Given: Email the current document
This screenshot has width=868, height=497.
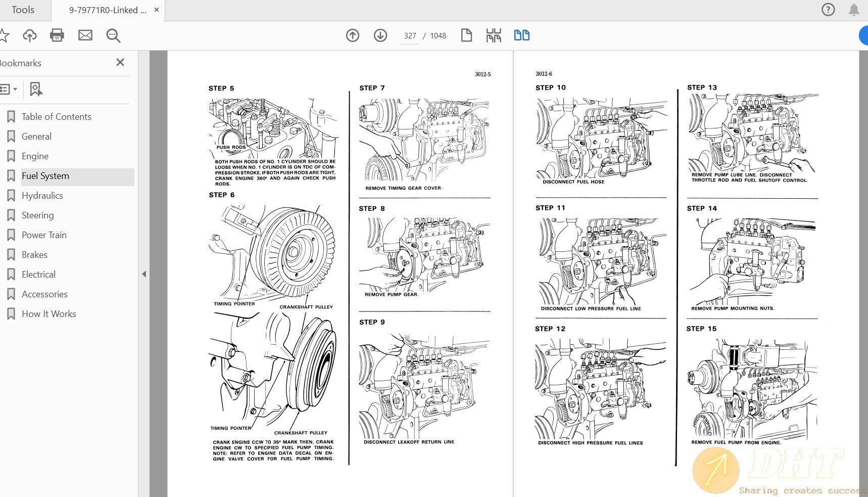Looking at the screenshot, I should (84, 35).
